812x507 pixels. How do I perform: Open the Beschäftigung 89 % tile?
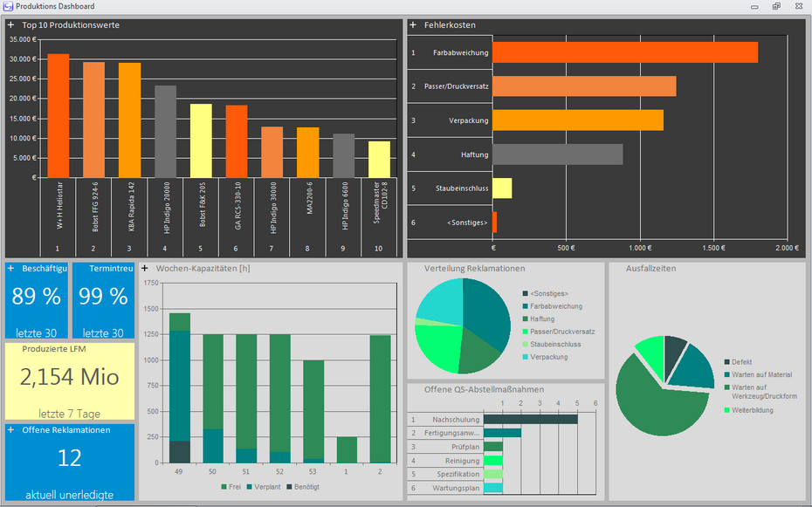37,300
